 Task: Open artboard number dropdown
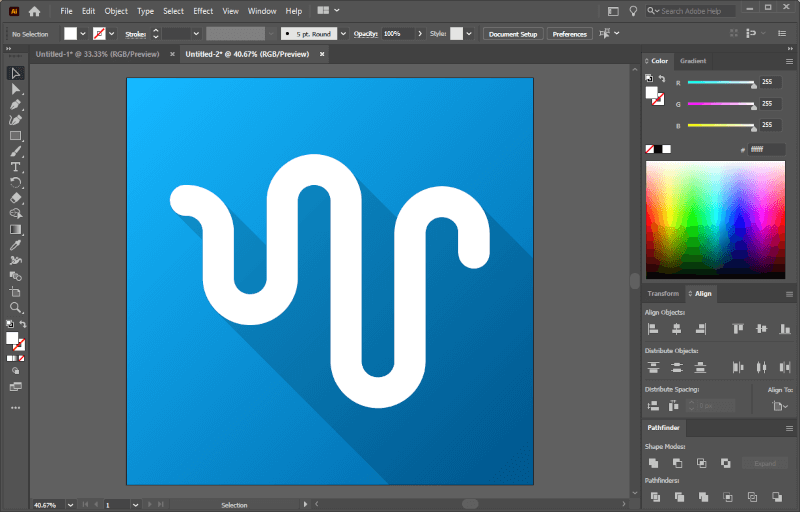pos(135,505)
